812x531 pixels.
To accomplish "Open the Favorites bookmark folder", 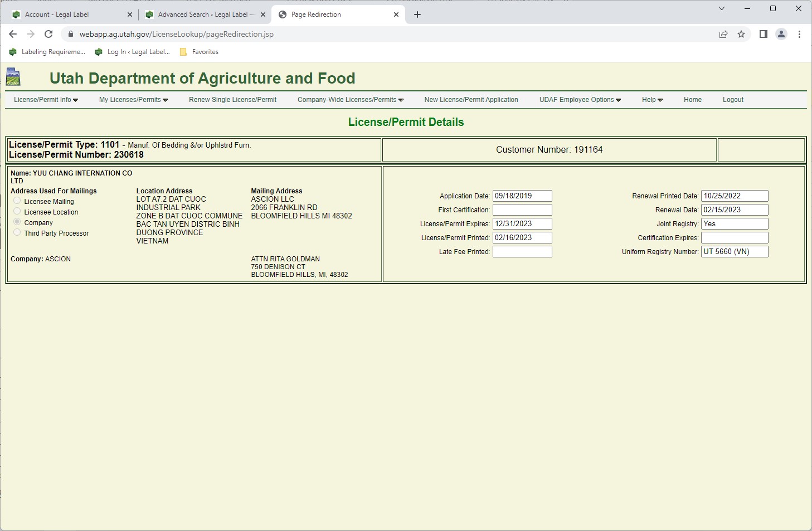I will pos(199,52).
